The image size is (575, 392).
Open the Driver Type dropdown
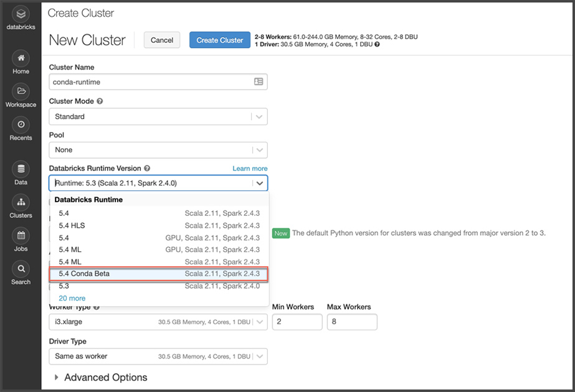[158, 357]
